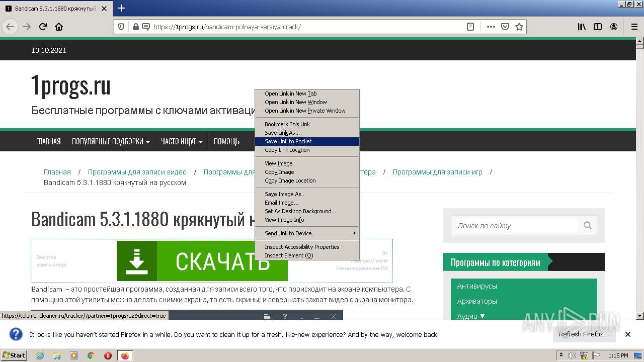
Task: Select Save Link to Pocket
Action: coord(307,141)
